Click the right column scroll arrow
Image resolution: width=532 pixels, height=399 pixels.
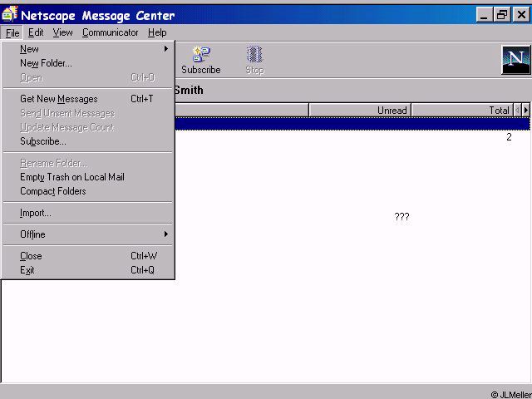point(525,110)
